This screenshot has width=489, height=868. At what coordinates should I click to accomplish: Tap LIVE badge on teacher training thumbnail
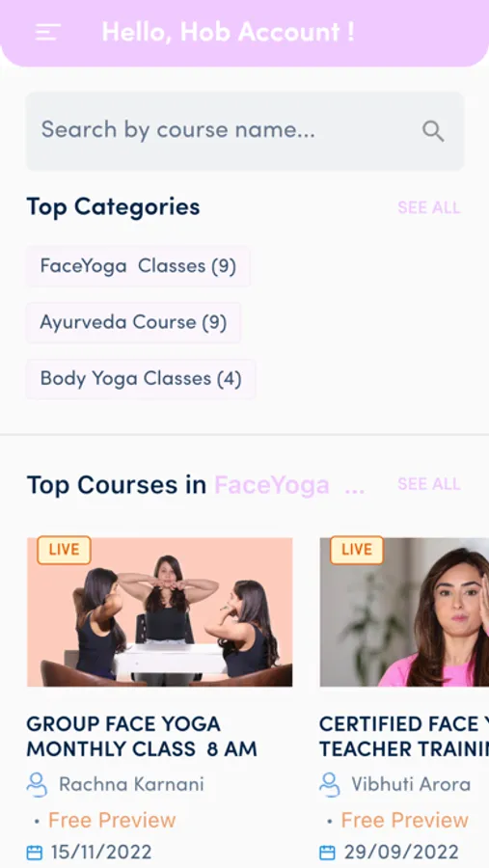(357, 550)
